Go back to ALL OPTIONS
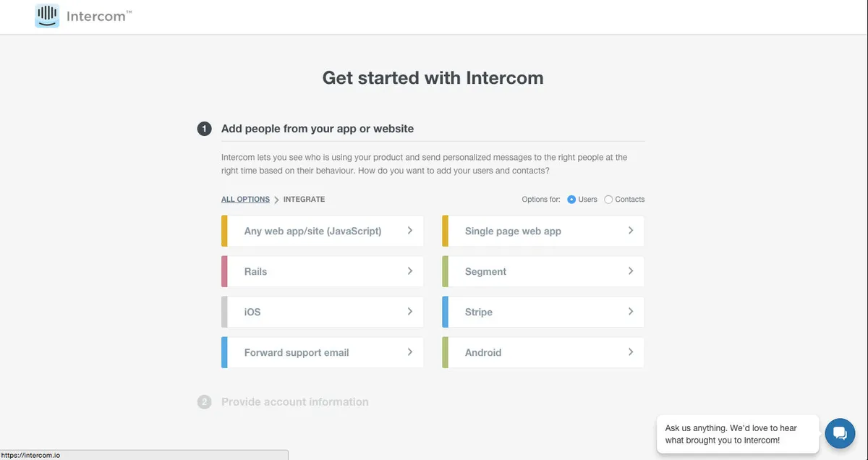Viewport: 868px width, 460px height. (x=245, y=200)
